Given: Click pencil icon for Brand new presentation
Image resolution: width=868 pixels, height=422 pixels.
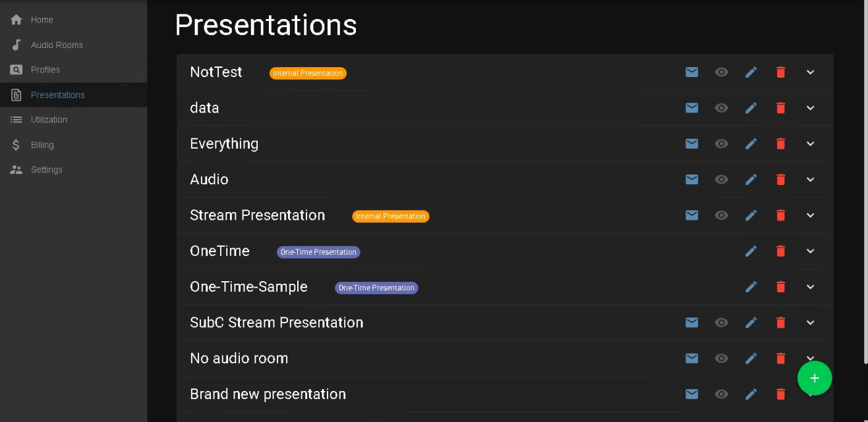Looking at the screenshot, I should (x=751, y=394).
